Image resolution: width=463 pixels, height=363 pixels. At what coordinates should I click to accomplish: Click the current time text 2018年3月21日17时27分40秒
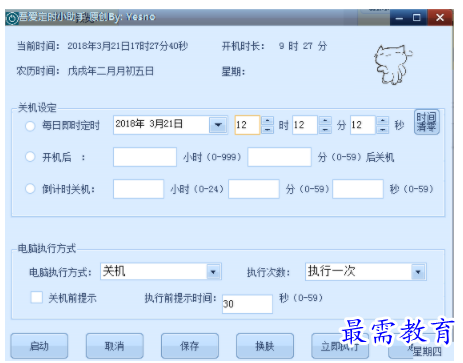coord(128,46)
